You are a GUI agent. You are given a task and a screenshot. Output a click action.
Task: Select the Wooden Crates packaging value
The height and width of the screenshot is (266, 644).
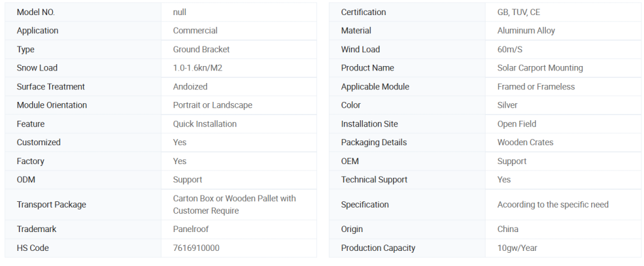[525, 143]
